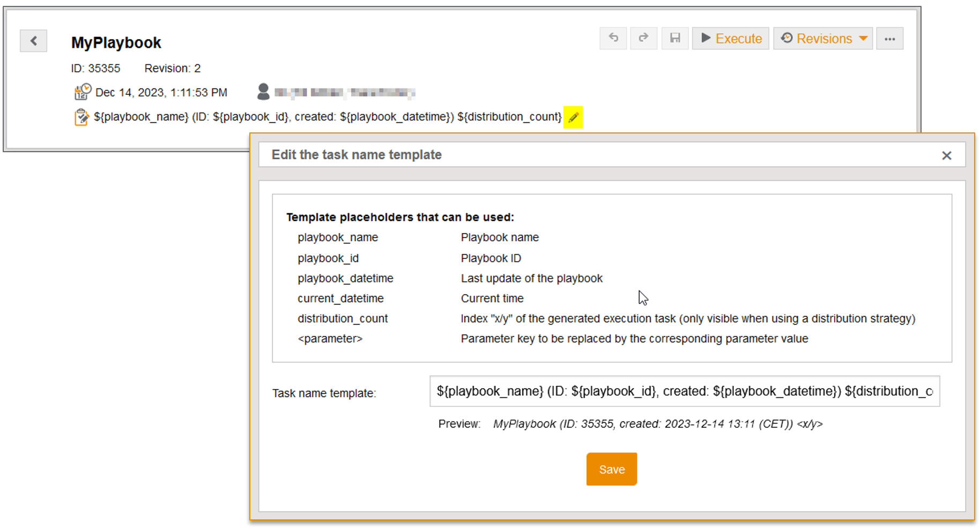Select the playbook_datetime placeholder entry
The height and width of the screenshot is (529, 980).
click(x=345, y=278)
